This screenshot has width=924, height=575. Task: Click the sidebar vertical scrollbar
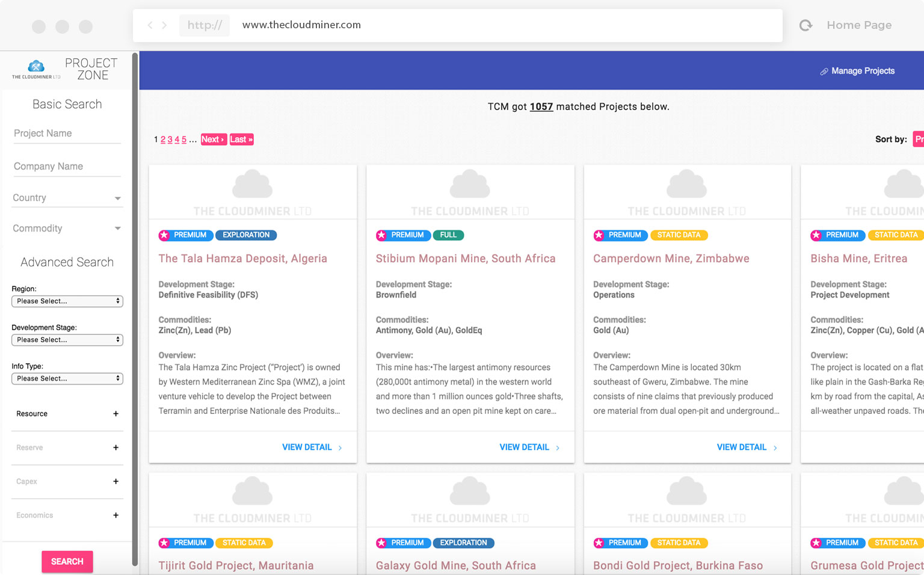coord(135,310)
